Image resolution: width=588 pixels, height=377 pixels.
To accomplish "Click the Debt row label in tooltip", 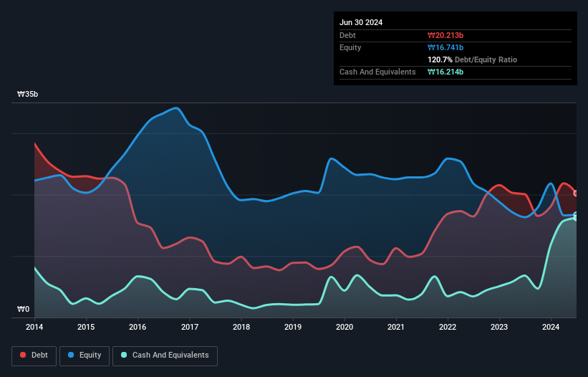I will tap(347, 35).
